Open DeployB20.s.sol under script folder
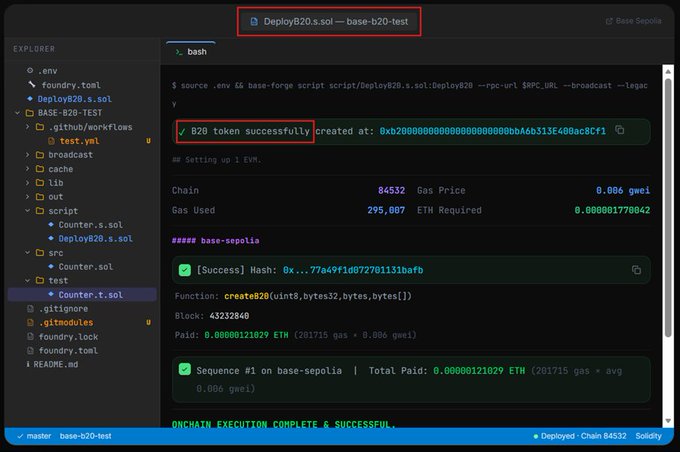 (95, 239)
